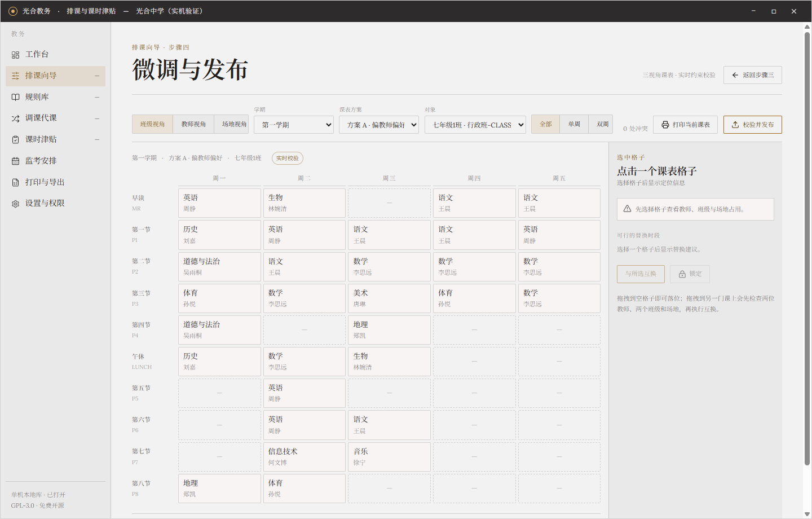Open the 学期 dropdown showing 第一学期
Viewport: 812px width, 519px height.
(x=294, y=125)
